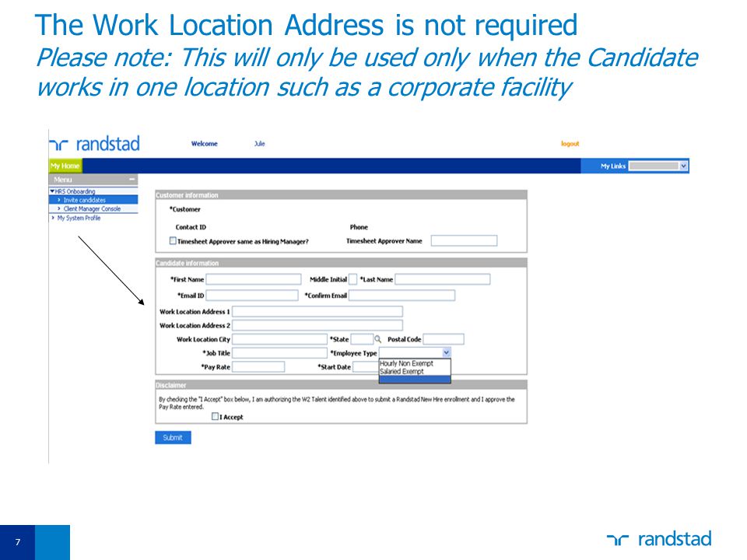
Task: Collapse the Menu panel minus icon
Action: 132,180
